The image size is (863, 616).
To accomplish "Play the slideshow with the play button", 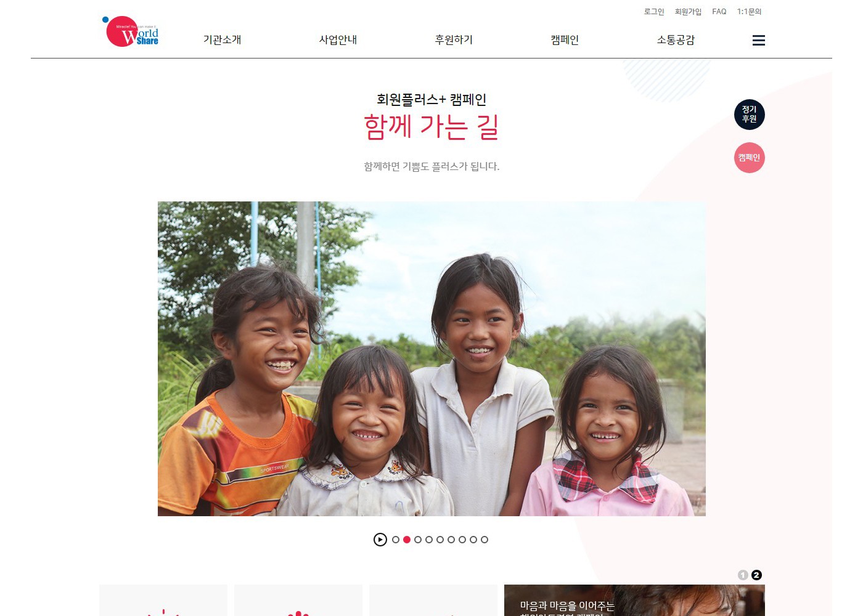I will pos(380,540).
